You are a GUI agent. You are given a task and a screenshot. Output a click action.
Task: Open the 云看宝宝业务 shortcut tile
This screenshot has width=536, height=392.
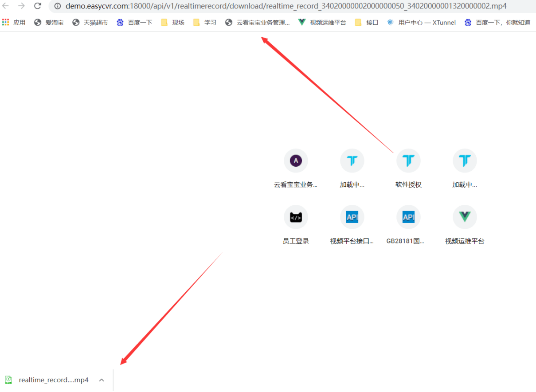pos(296,161)
